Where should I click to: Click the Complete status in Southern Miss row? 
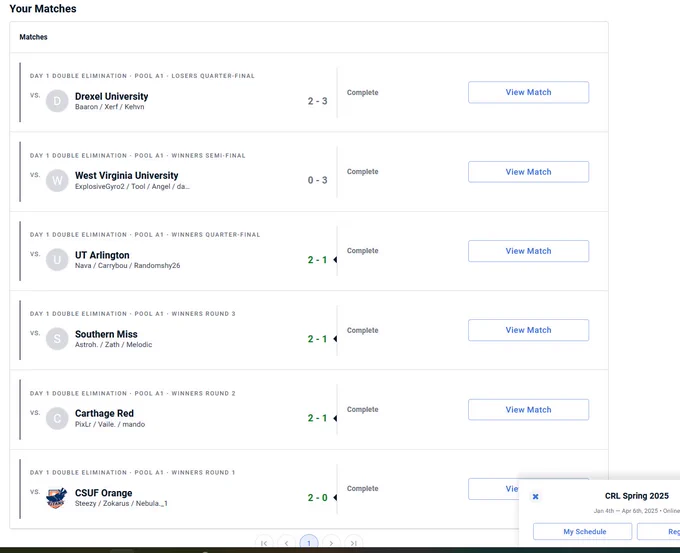coord(363,330)
